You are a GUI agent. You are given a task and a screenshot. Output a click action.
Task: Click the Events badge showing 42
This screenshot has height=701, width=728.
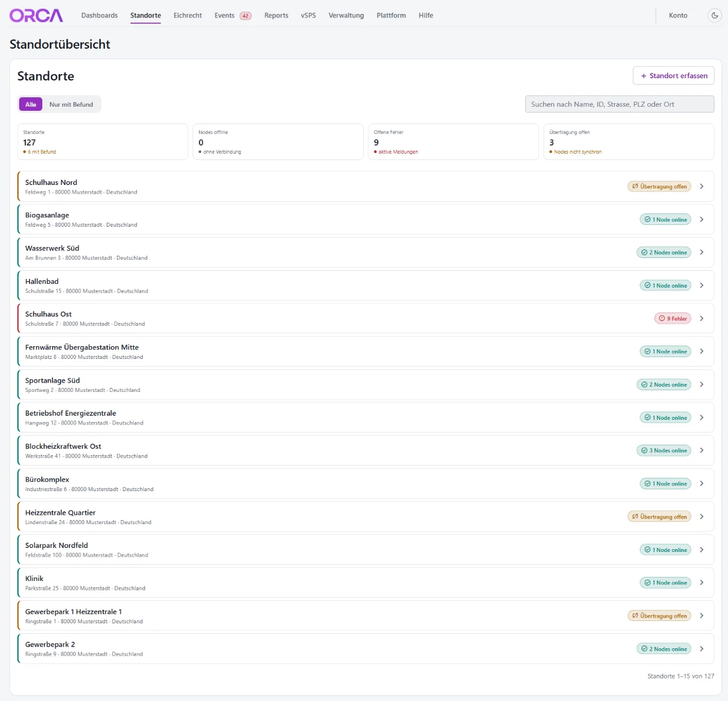246,16
